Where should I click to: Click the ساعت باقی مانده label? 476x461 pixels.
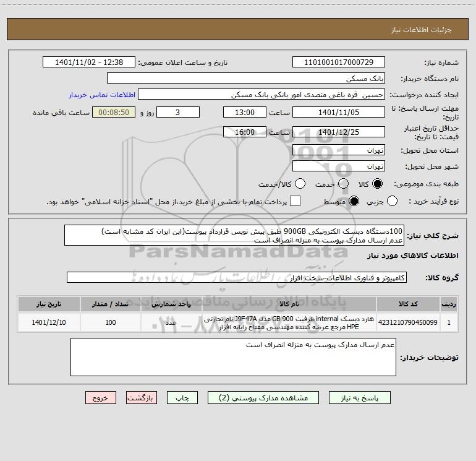pyautogui.click(x=61, y=113)
